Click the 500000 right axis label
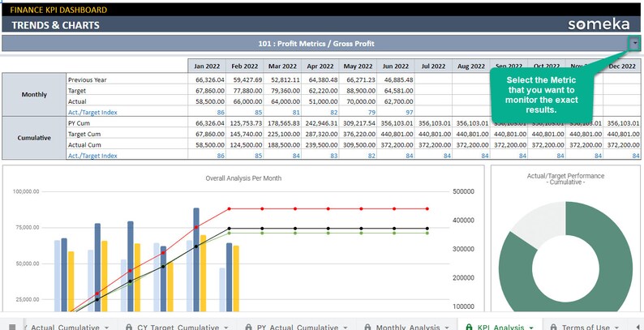Screen dimensions: 644x330 463,191
